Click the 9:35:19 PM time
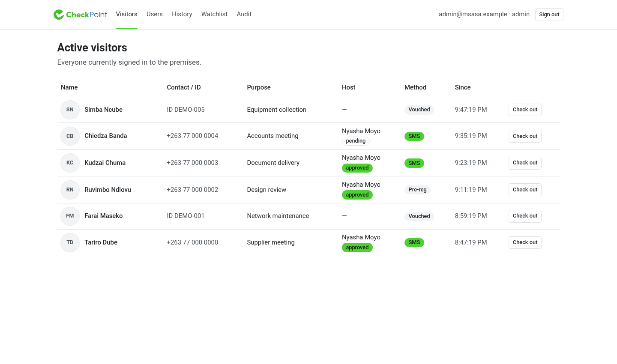 point(471,136)
